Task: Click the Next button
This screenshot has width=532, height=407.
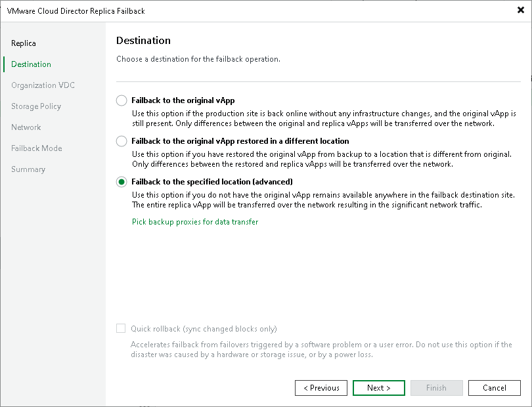Action: (x=379, y=388)
